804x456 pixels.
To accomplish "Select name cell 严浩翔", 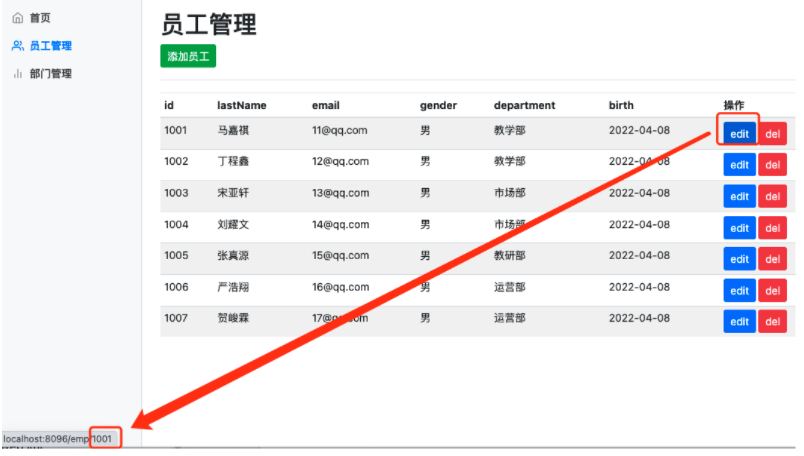I will [x=233, y=287].
